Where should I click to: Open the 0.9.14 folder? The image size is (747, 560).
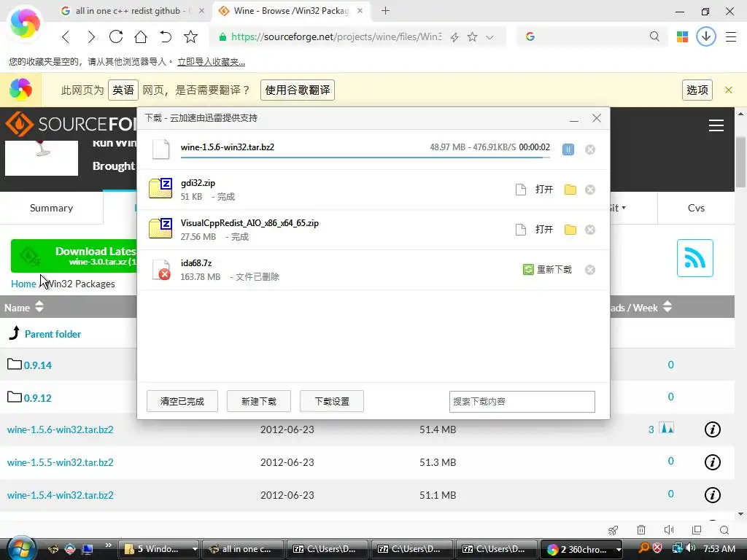tap(38, 365)
